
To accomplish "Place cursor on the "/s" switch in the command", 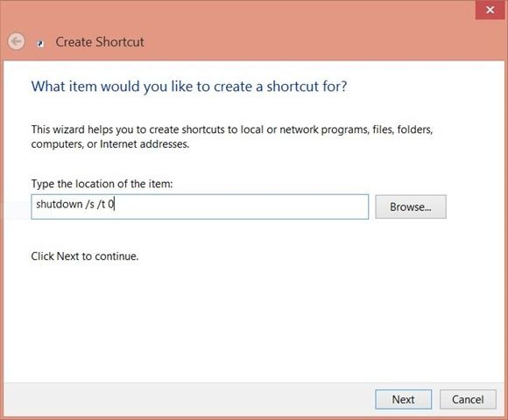I will click(90, 204).
